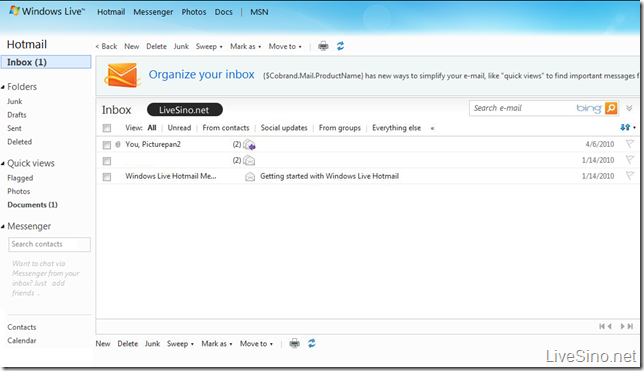The image size is (644, 371).
Task: Click the attachment icon on Picturepan2 message
Action: (118, 144)
